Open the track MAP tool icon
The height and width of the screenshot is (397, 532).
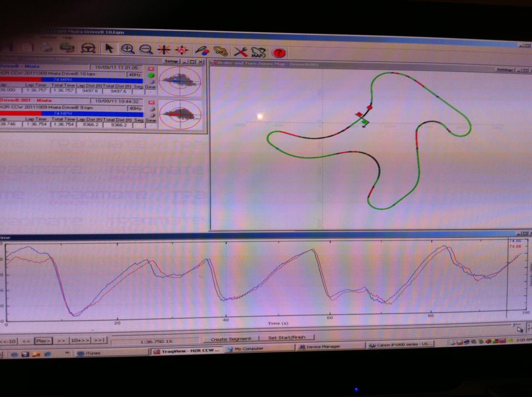[x=259, y=52]
